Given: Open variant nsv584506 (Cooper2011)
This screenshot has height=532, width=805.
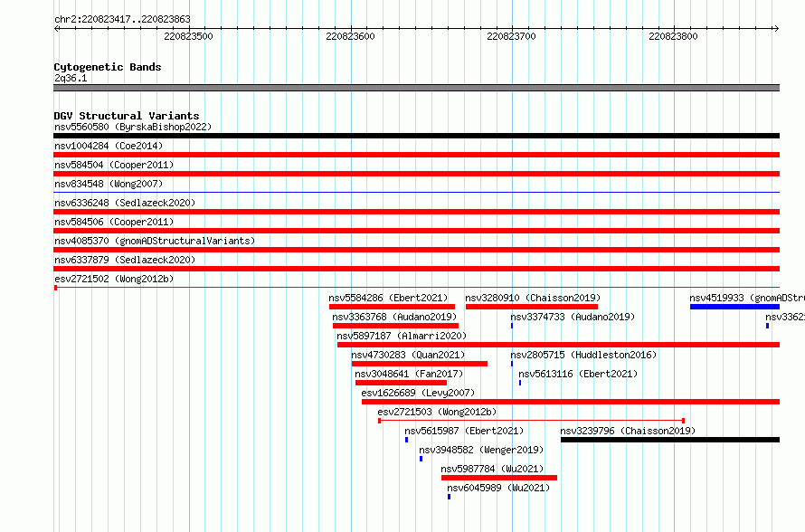Looking at the screenshot, I should [114, 222].
